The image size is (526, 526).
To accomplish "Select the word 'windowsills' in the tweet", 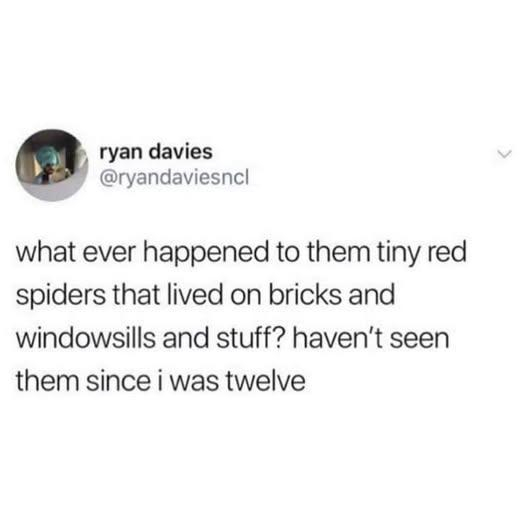I will [86, 338].
